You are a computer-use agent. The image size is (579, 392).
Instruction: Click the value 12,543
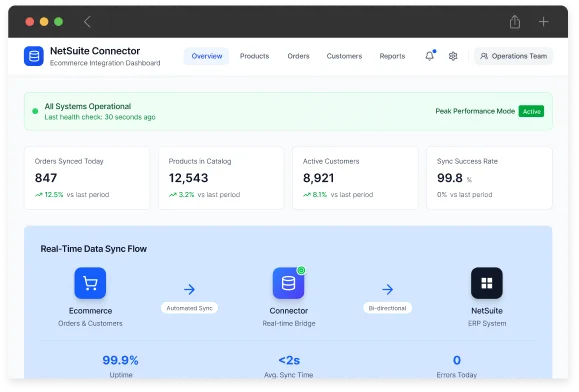click(x=188, y=178)
